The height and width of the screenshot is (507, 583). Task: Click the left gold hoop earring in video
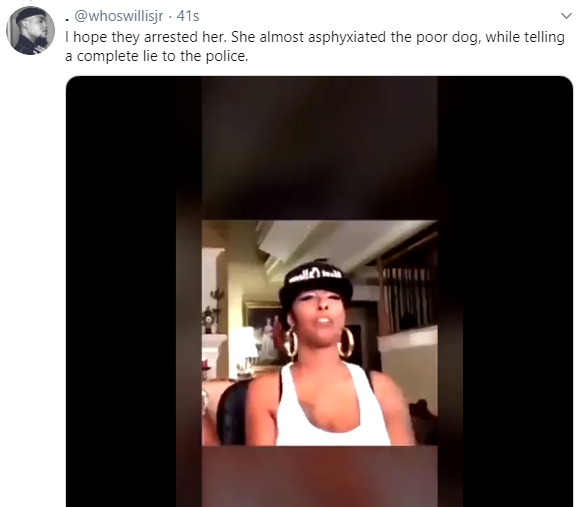point(291,342)
